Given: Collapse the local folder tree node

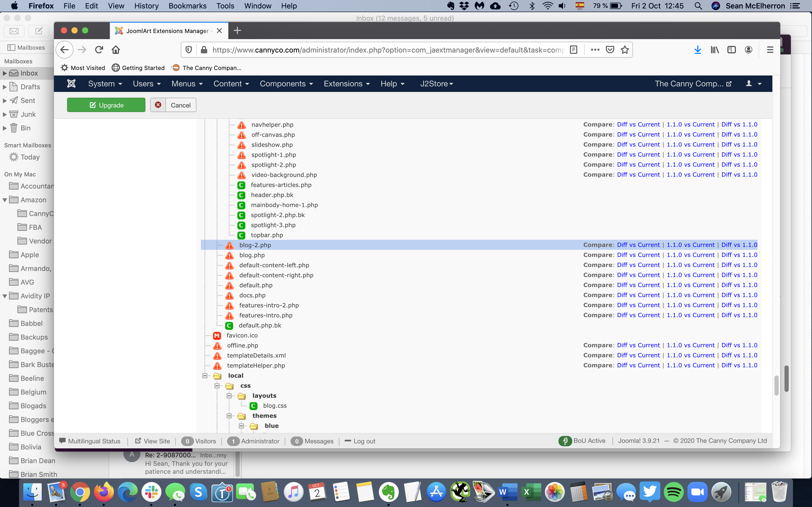Looking at the screenshot, I should point(205,375).
